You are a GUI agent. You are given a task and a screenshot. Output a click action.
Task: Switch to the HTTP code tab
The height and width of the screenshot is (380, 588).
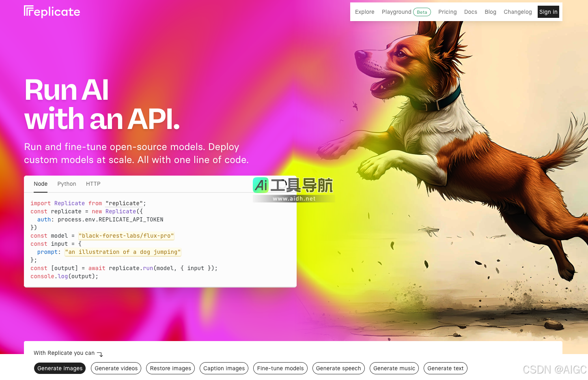tap(93, 184)
